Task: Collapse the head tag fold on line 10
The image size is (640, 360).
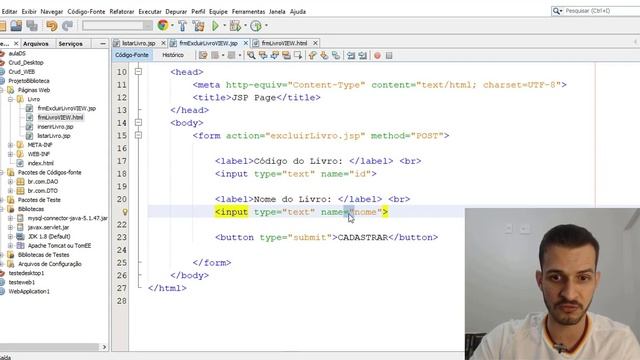Action: [138, 72]
